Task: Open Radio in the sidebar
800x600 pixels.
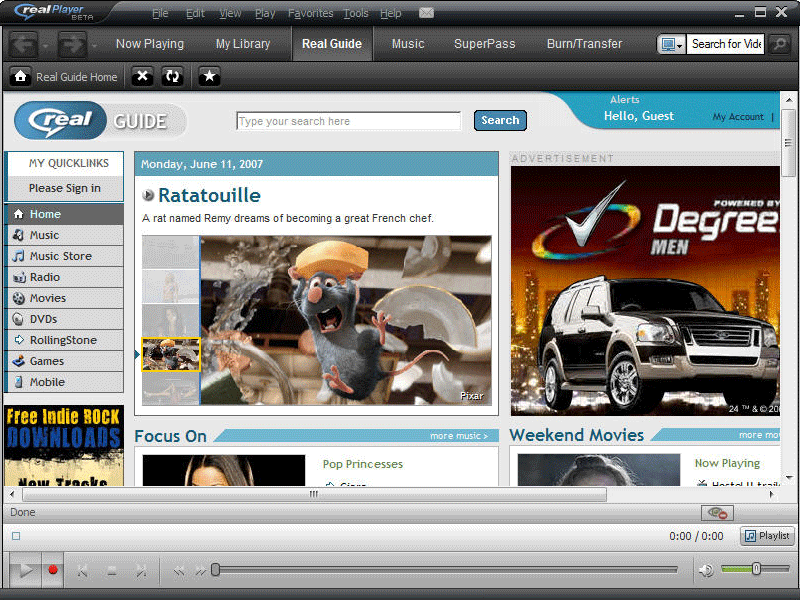Action: [64, 277]
